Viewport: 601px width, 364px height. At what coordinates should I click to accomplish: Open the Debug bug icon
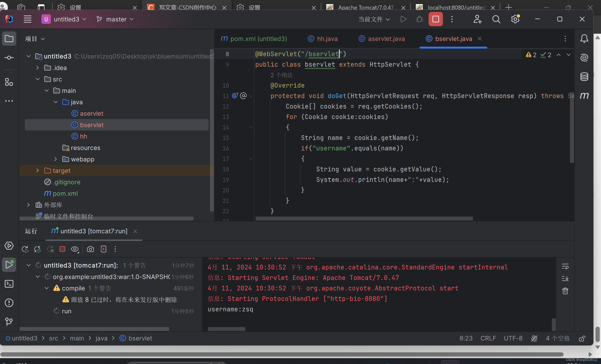coord(419,19)
